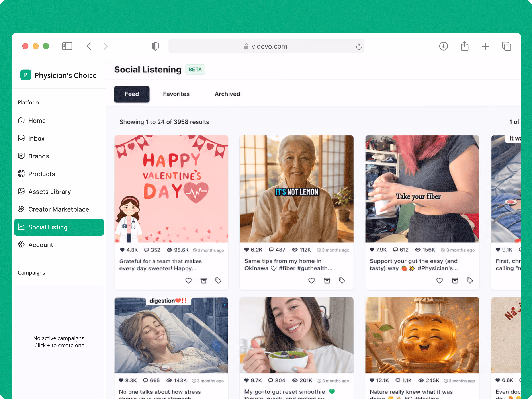
Task: Open the privacy shield icon
Action: [x=155, y=46]
